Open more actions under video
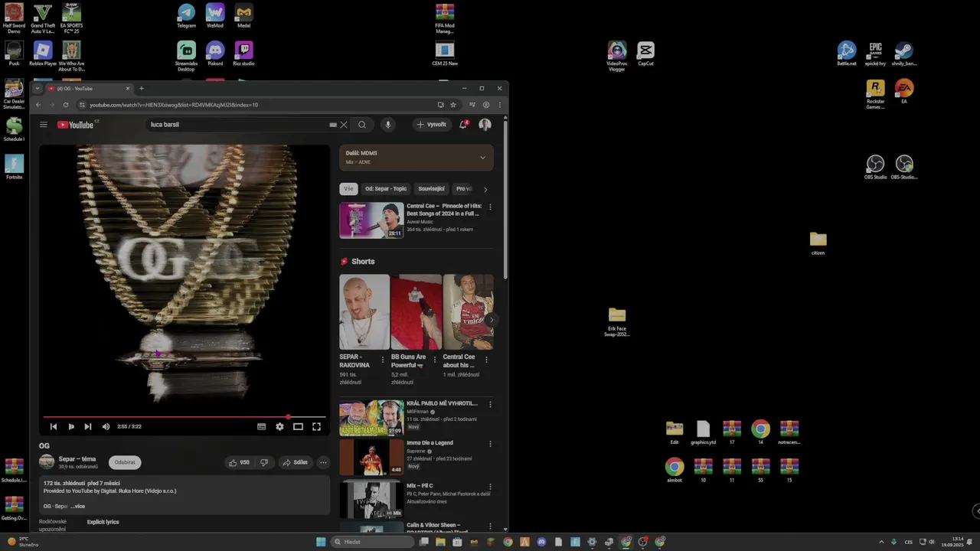 pyautogui.click(x=323, y=462)
